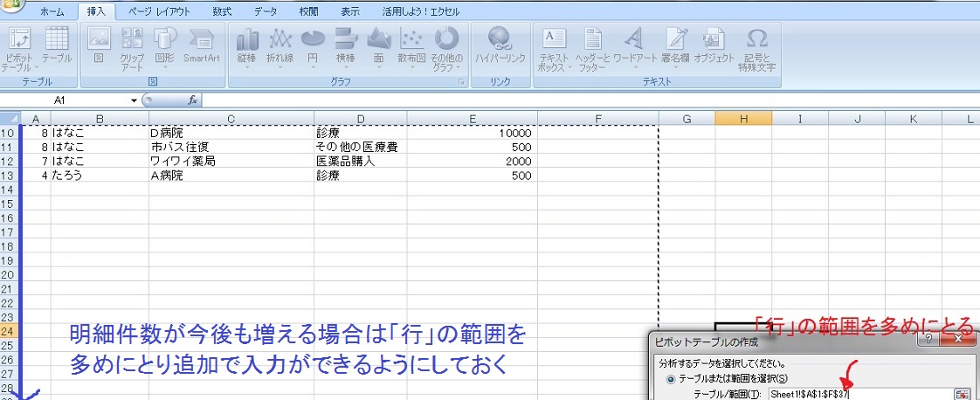Expand the Name Box dropdown arrow
The image size is (980, 400).
(134, 100)
